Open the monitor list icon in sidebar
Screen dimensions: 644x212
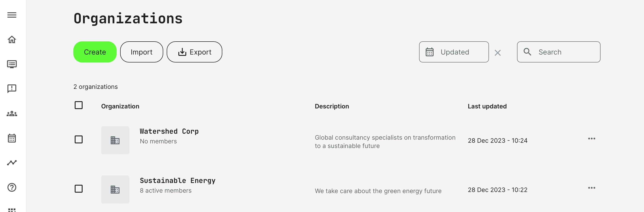point(12,64)
